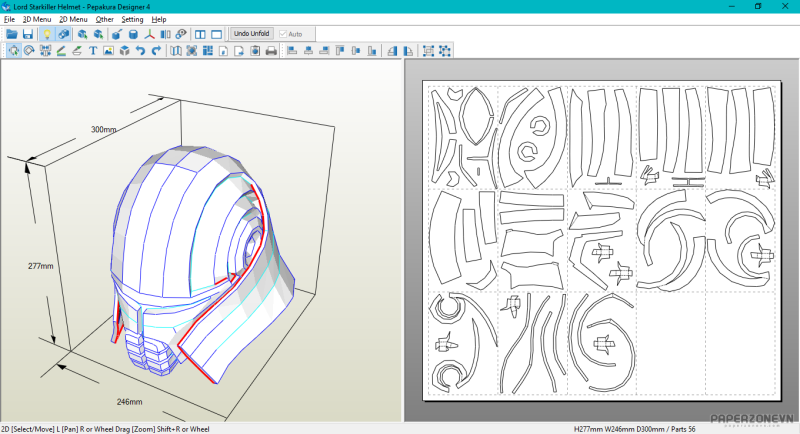
Task: Click the 300mm depth dimension label
Action: [x=104, y=130]
